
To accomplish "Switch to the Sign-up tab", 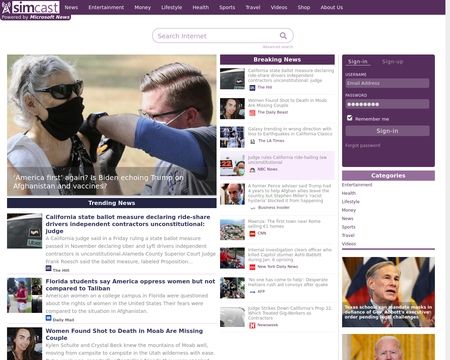I will pyautogui.click(x=393, y=62).
